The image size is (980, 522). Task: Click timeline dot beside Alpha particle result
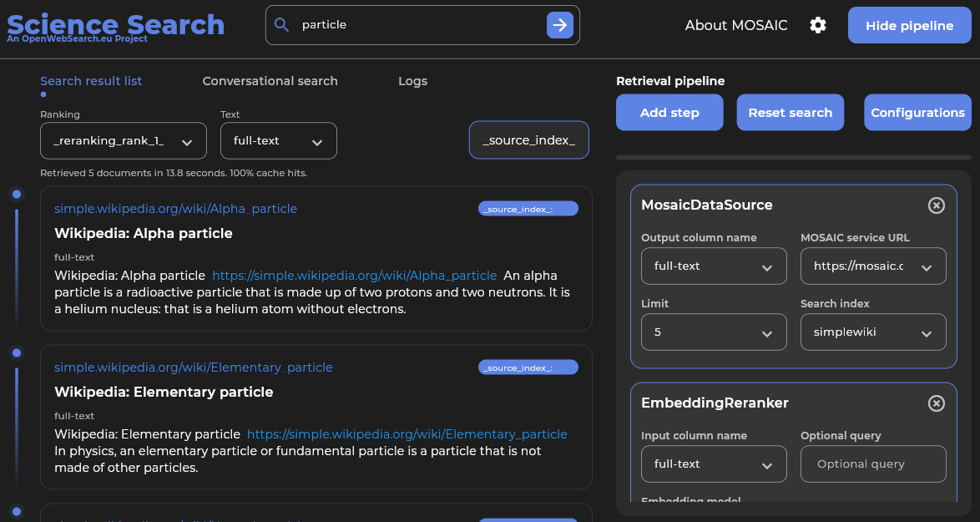point(17,195)
